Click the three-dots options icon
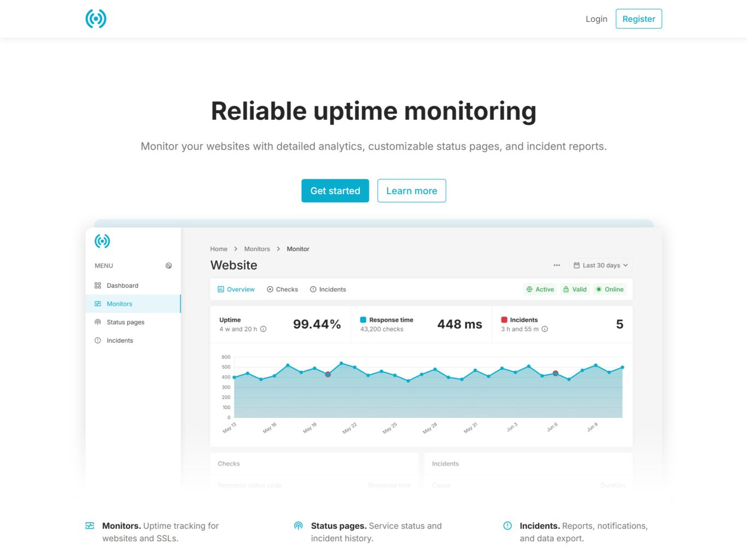747x560 pixels. tap(557, 265)
